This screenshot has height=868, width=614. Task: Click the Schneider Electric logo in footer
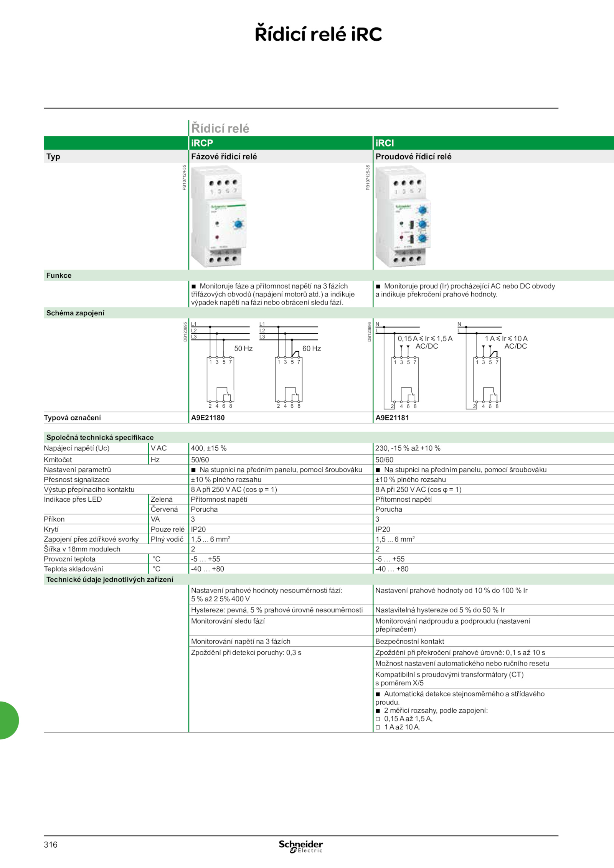click(301, 847)
